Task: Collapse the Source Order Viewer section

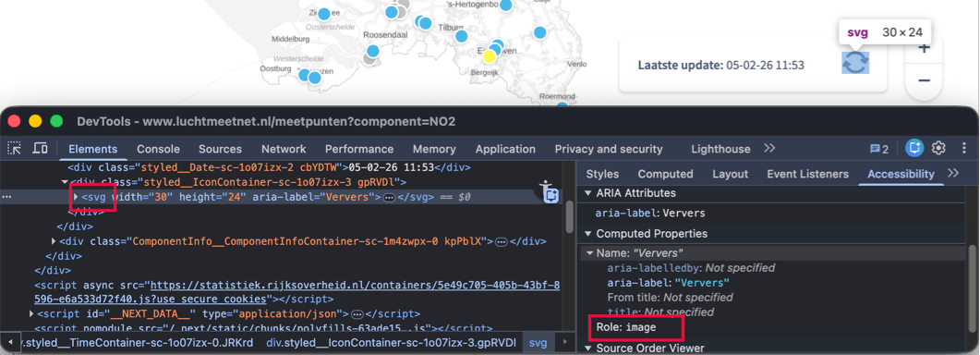Action: tap(588, 348)
